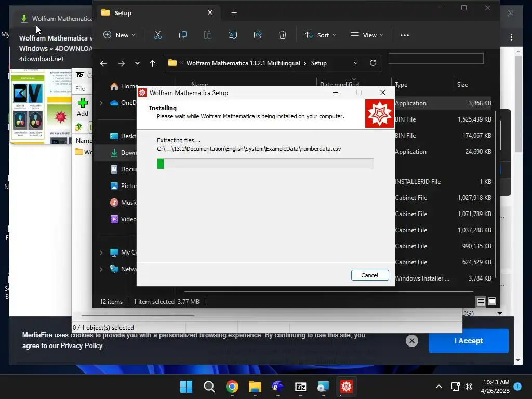
Task: Open the Windows Start menu
Action: tap(186, 387)
